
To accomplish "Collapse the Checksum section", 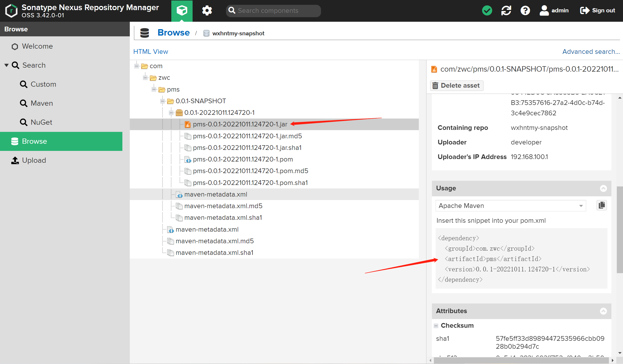I will 436,326.
